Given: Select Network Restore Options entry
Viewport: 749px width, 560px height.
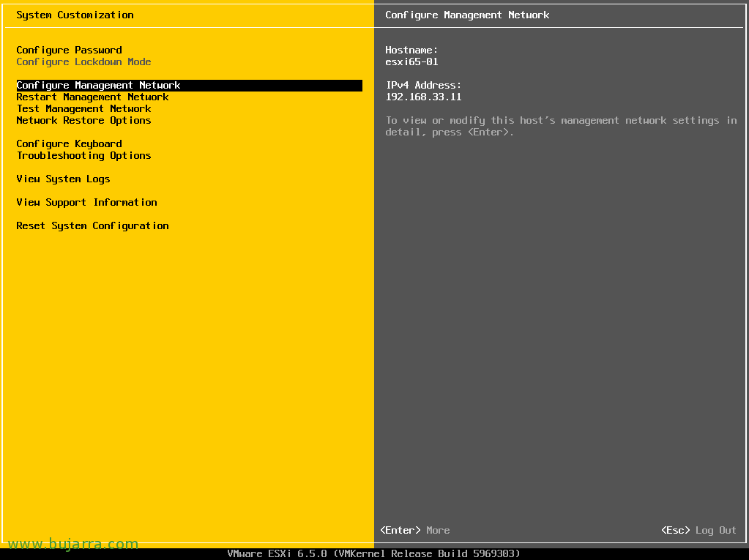Looking at the screenshot, I should [83, 120].
